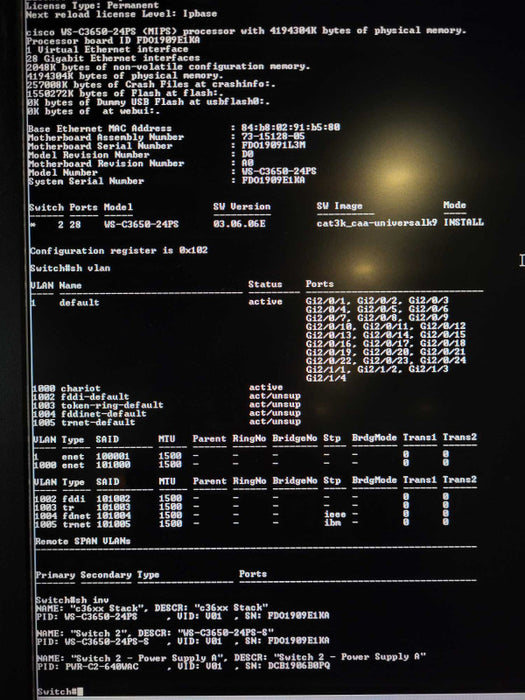Viewport: 525px width, 700px height.
Task: Click the SW Image cat3k_caa-universalk9
Action: point(377,222)
